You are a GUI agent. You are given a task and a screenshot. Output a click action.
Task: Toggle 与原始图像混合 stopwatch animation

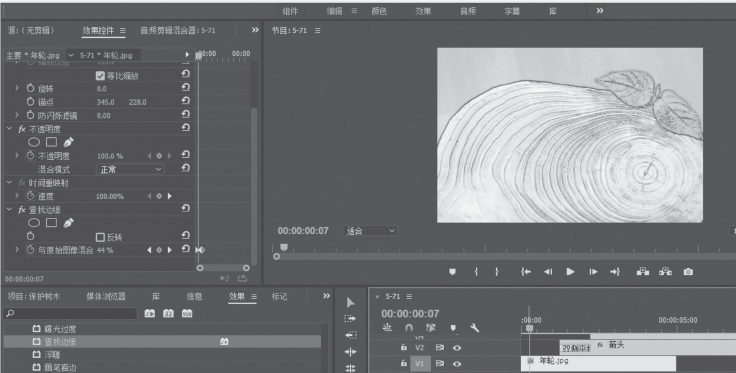click(31, 250)
